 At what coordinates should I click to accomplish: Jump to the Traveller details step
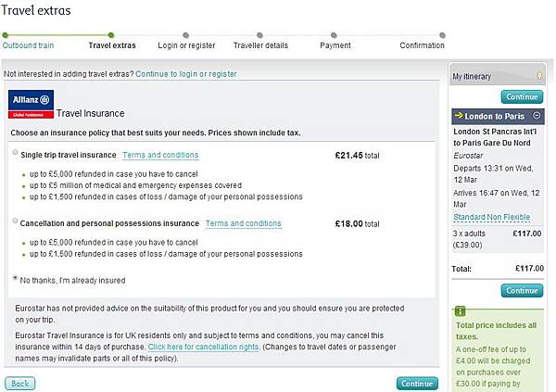click(262, 44)
